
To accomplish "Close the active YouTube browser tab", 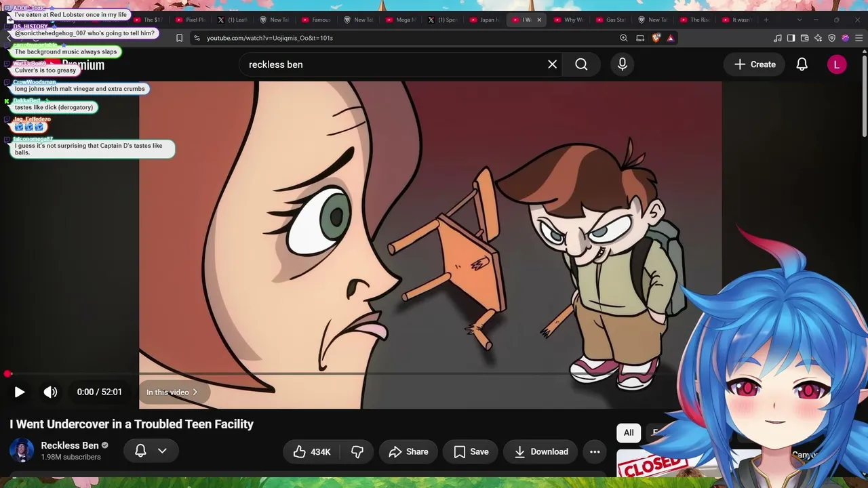I will [x=539, y=20].
